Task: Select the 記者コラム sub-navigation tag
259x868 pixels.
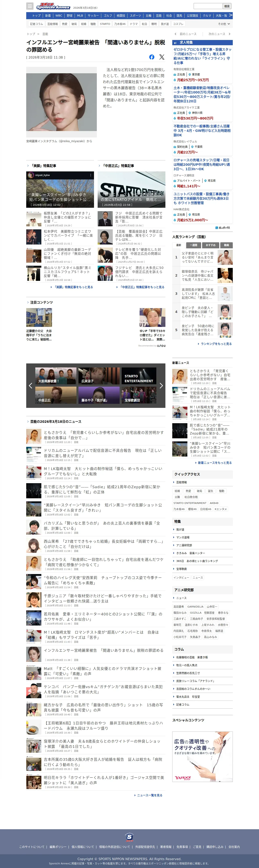Action: click(37, 24)
